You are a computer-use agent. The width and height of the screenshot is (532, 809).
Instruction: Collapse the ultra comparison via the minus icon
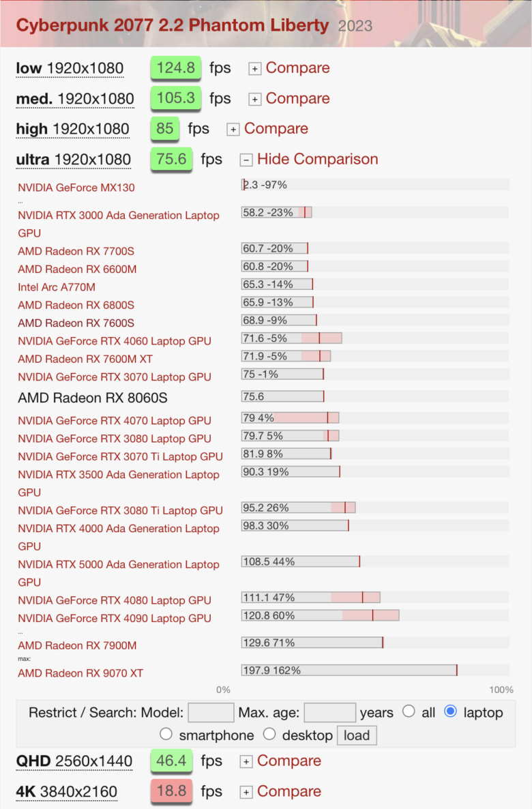(x=246, y=159)
